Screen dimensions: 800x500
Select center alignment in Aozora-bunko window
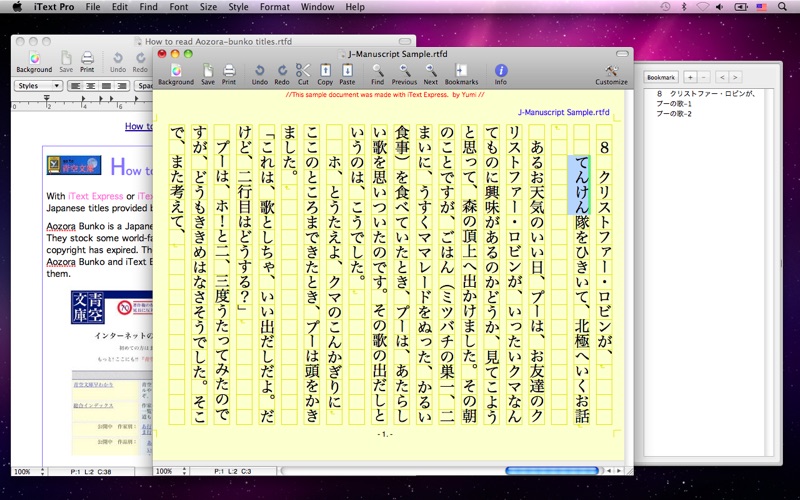tap(91, 86)
